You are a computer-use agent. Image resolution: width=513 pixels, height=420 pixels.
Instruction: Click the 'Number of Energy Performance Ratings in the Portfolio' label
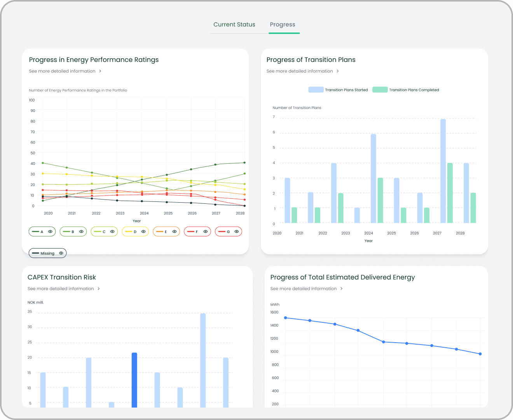point(78,90)
